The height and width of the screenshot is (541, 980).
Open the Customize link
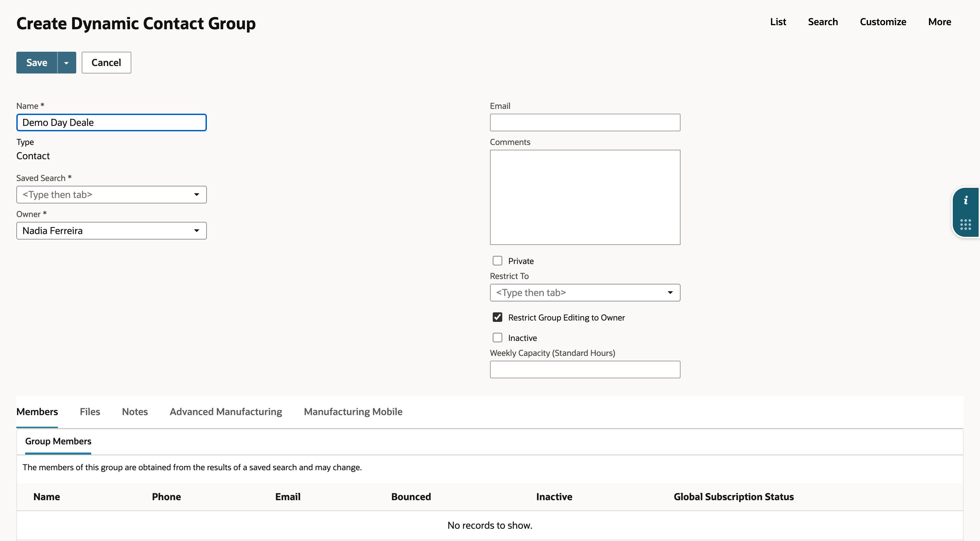(883, 22)
